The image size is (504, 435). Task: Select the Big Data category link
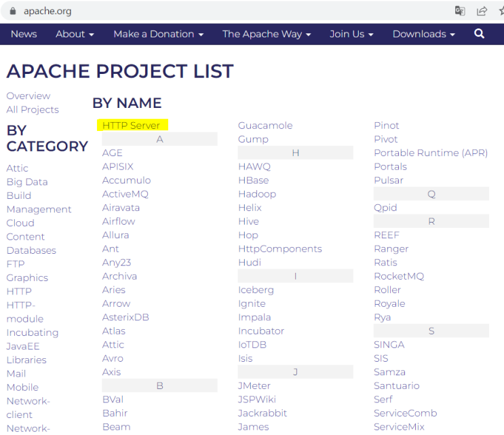coord(27,182)
